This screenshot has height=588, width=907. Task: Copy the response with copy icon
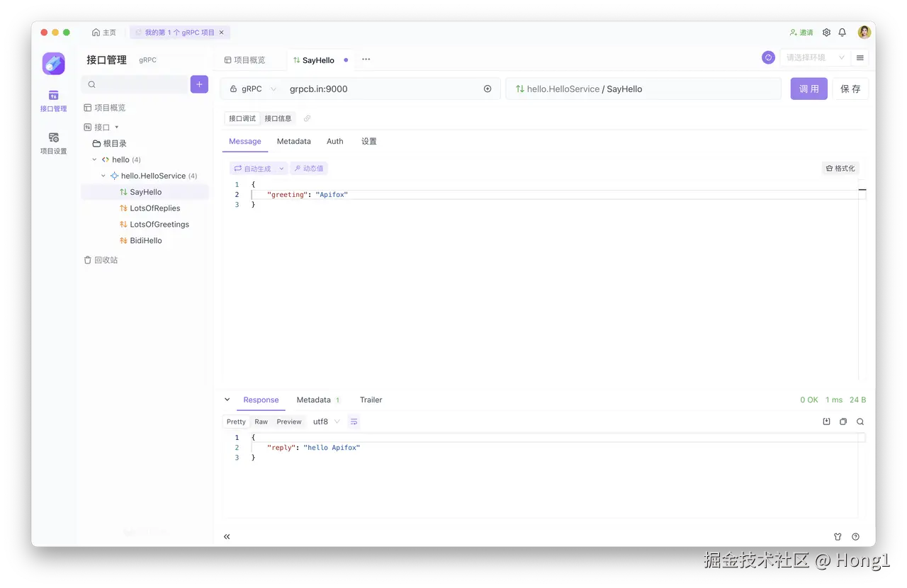(843, 422)
